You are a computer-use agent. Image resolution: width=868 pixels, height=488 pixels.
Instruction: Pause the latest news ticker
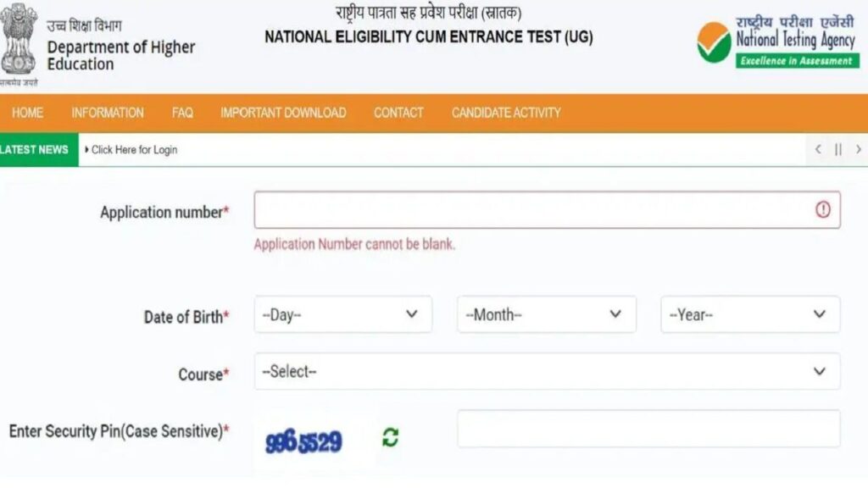pos(838,149)
